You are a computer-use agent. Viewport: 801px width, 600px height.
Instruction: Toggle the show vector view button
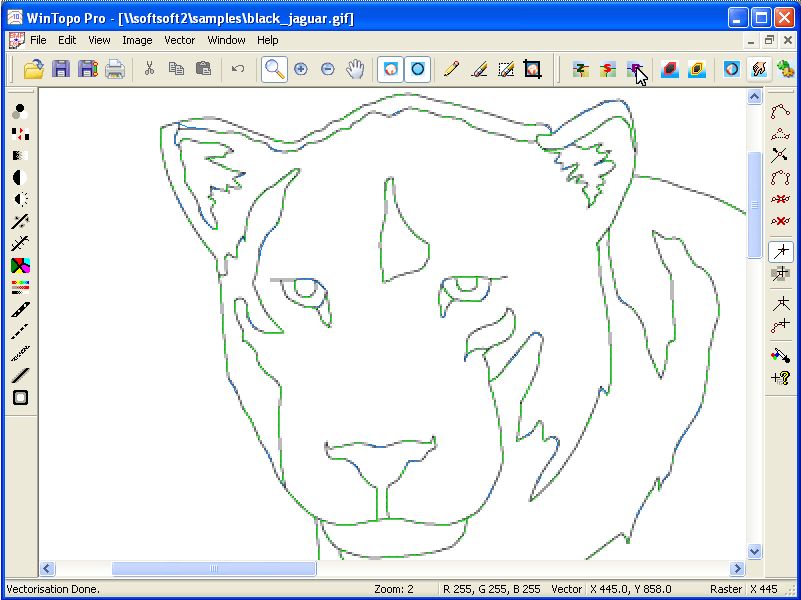click(x=418, y=69)
